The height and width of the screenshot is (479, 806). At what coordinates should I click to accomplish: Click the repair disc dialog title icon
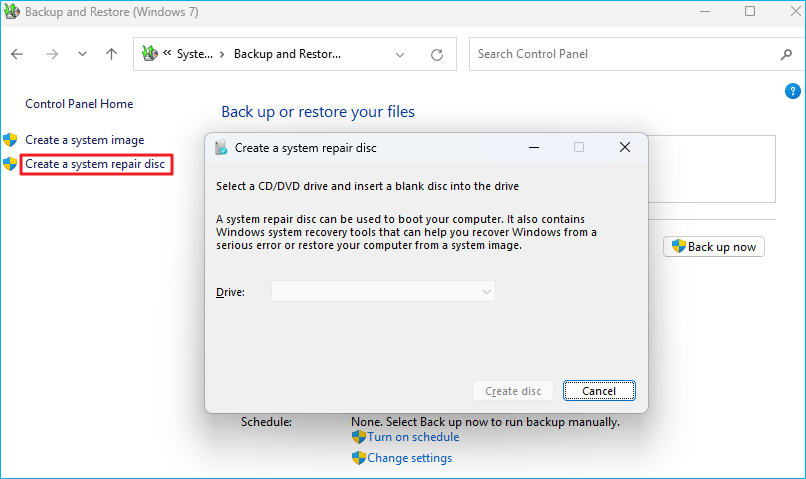tap(221, 148)
